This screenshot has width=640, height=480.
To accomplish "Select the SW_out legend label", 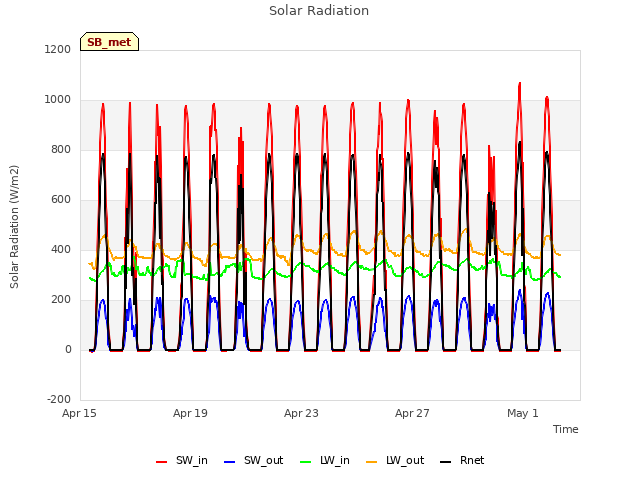I will pos(264,460).
